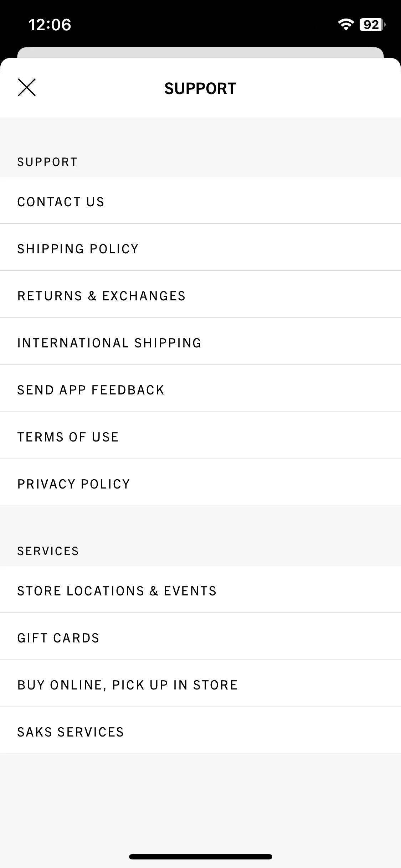Viewport: 401px width, 868px height.
Task: Open Buy Online, Pick Up In Store
Action: [200, 684]
